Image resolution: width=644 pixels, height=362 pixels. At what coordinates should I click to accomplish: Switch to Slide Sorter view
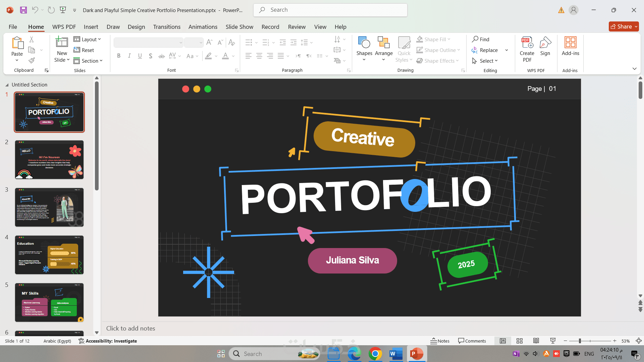coord(519,341)
